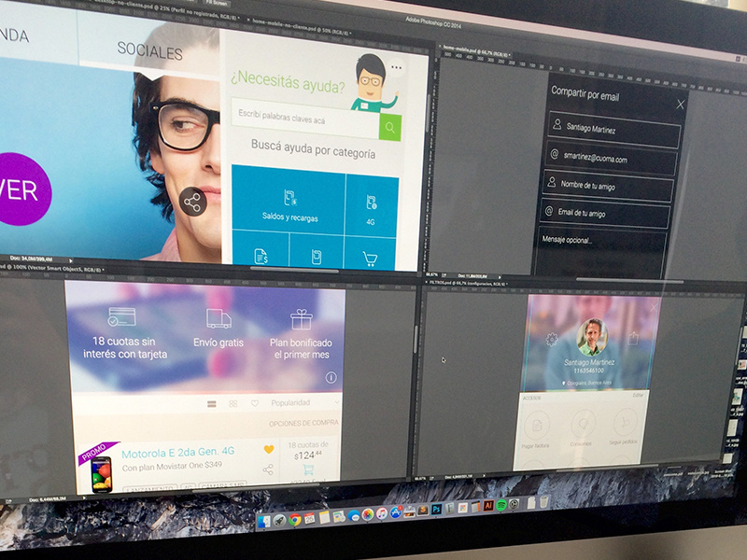Switch the product listing to list view
Image resolution: width=747 pixels, height=560 pixels.
(x=212, y=404)
